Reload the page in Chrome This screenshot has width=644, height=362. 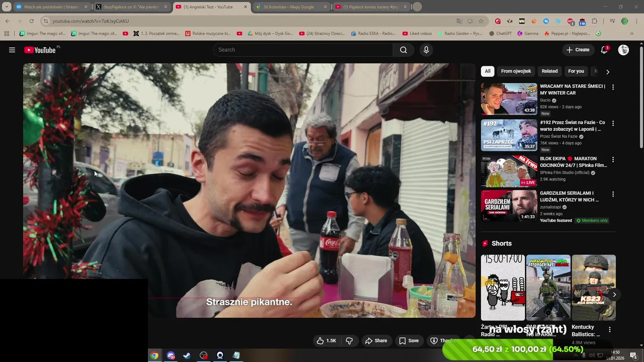31,21
